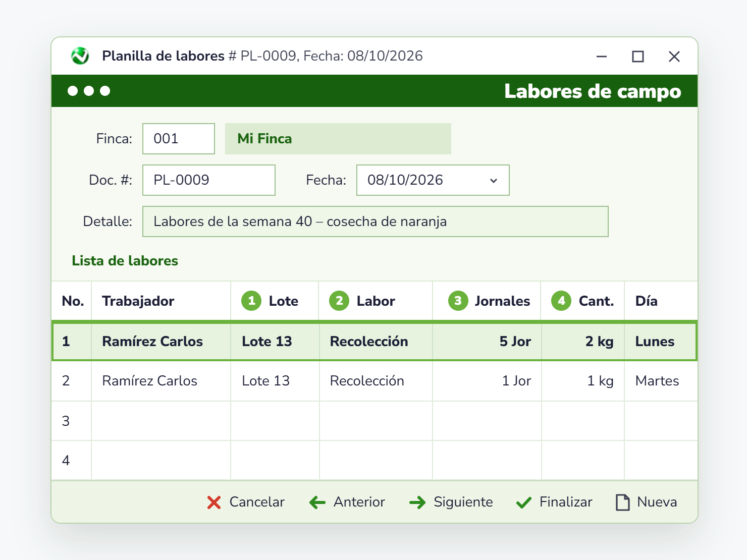Click the Jornales column header
The height and width of the screenshot is (560, 747).
coord(487,301)
